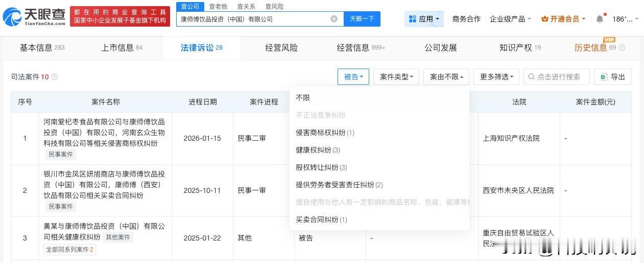
Task: Open the notification bell
Action: click(x=600, y=19)
